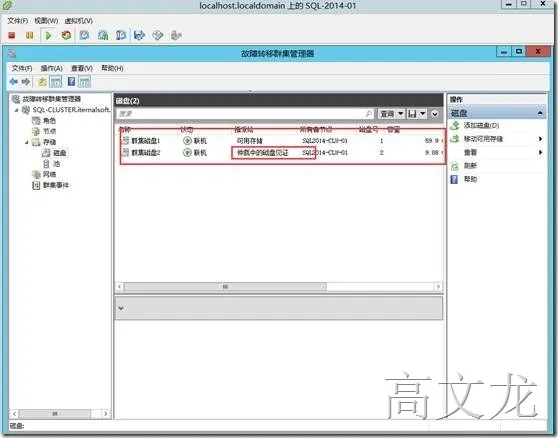Click the disk search input field
Viewport: 558px width, 438px height.
pyautogui.click(x=245, y=114)
